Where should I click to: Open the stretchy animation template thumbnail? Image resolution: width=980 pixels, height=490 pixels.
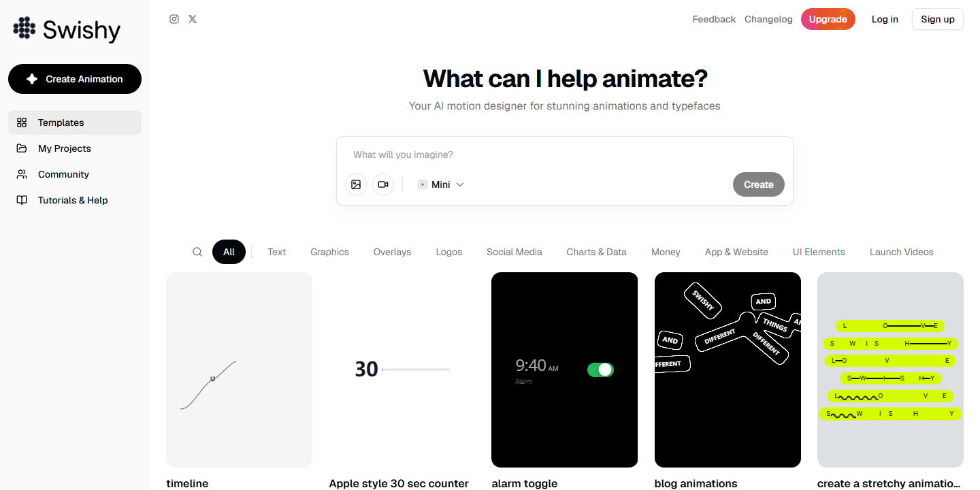(890, 370)
